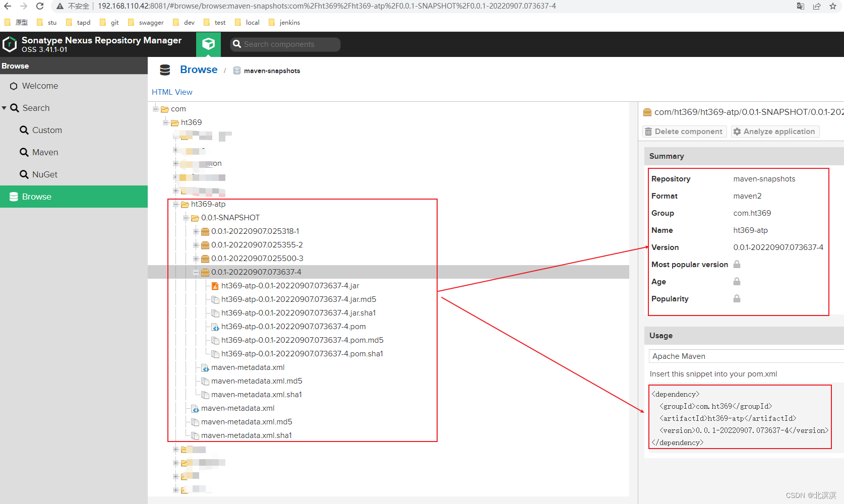Click the Delete component button
The width and height of the screenshot is (844, 504).
click(x=685, y=132)
